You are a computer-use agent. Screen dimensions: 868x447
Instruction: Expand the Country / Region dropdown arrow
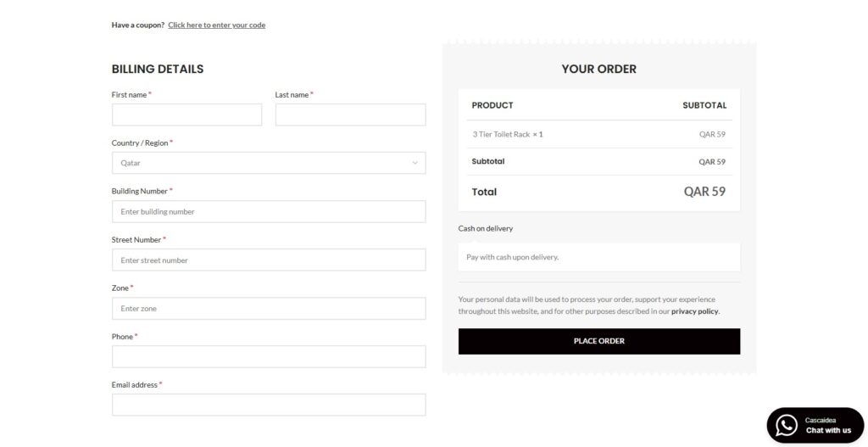pos(415,163)
